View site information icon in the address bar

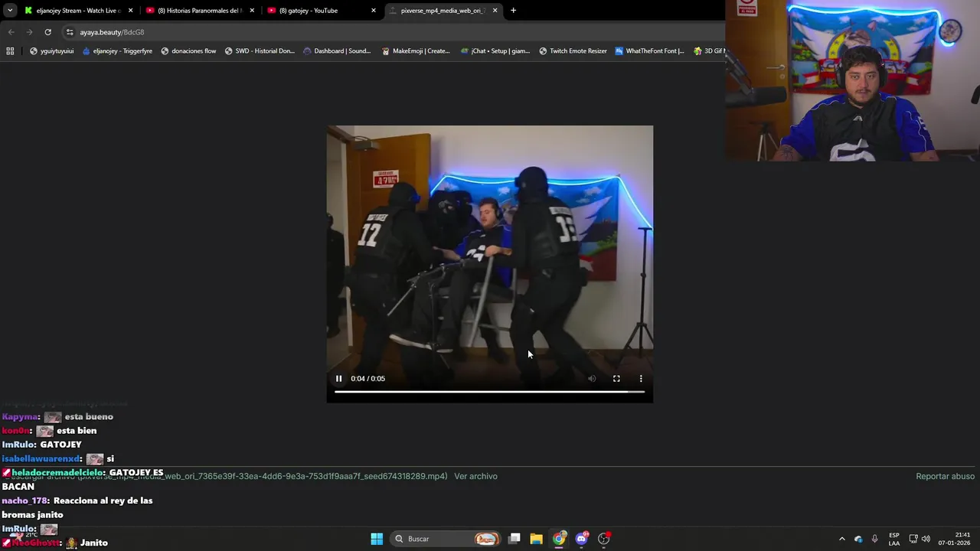[x=70, y=32]
